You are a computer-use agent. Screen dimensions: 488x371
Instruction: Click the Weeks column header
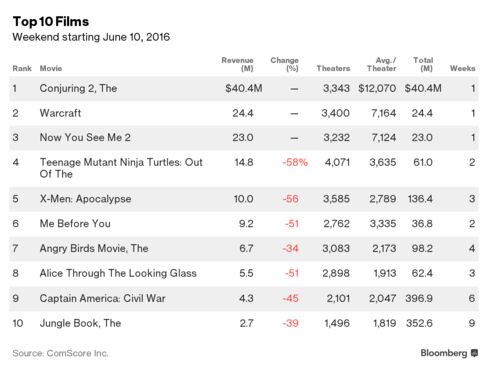pos(462,68)
